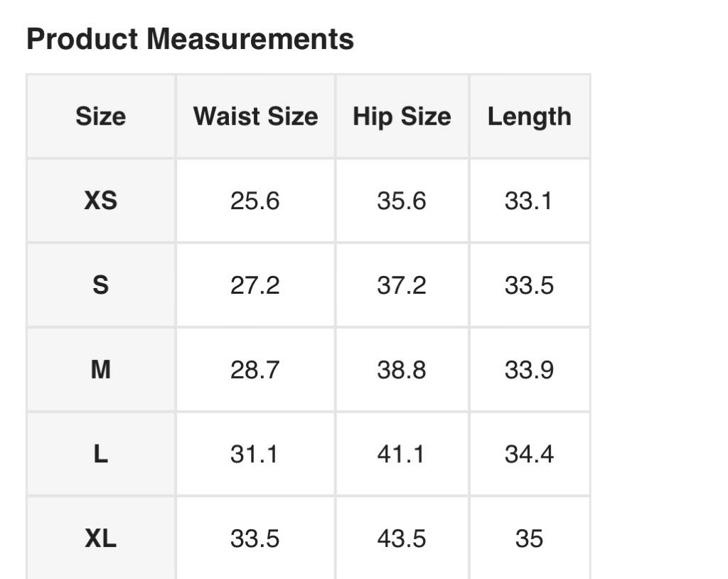Viewport: 728px width, 579px height.
Task: Select the M size row label
Action: click(100, 370)
